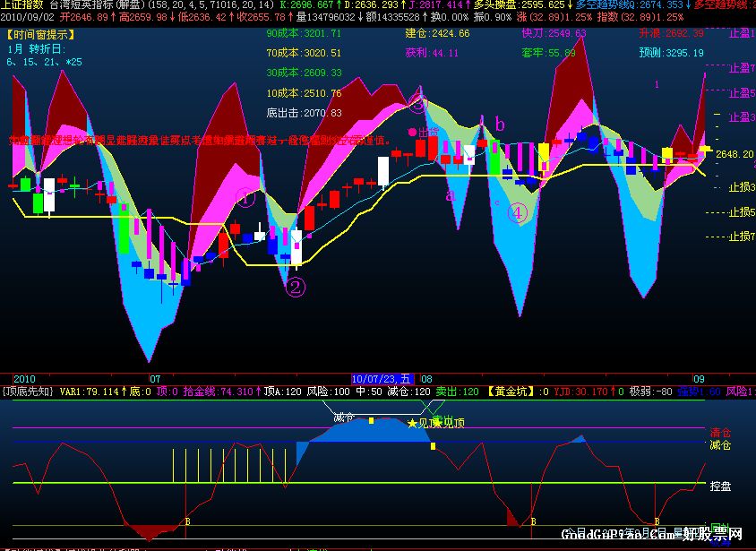This screenshot has height=551, width=756.
Task: Click the 时间窗提示 heading
Action: pyautogui.click(x=41, y=34)
